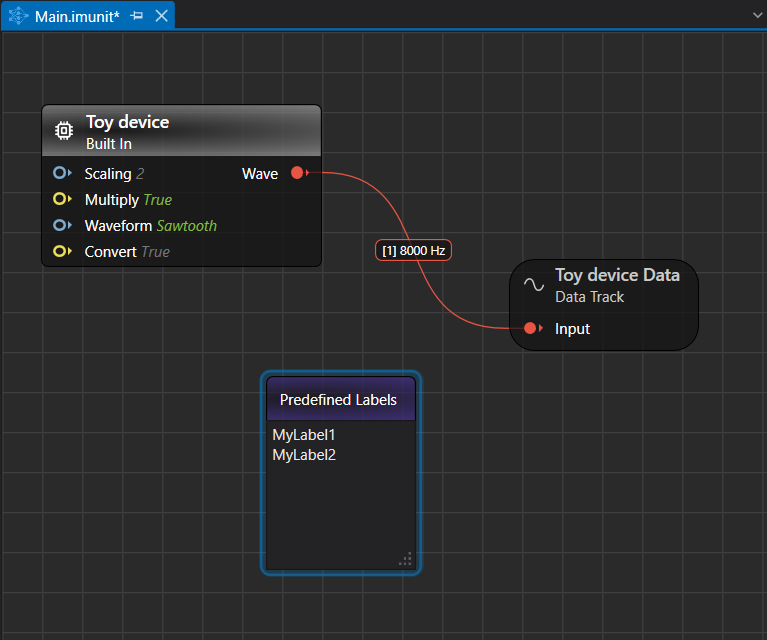Select MyLabel1 in Predefined Labels

tap(304, 435)
